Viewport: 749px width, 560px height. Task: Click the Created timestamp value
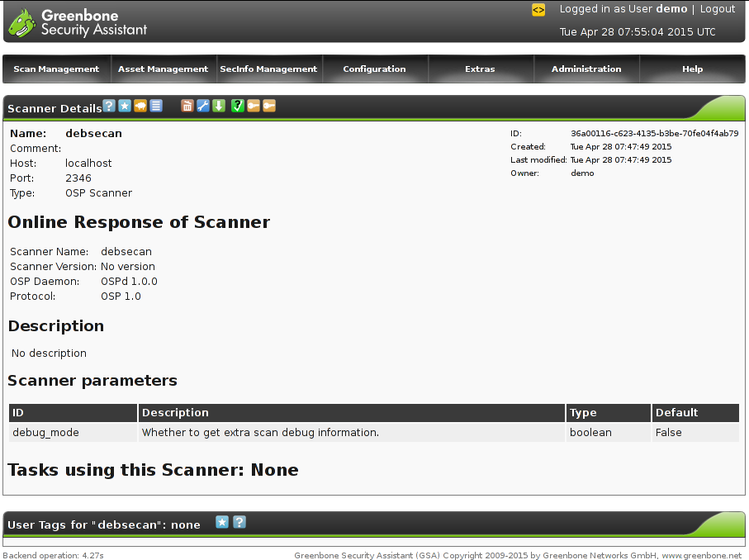click(x=621, y=147)
